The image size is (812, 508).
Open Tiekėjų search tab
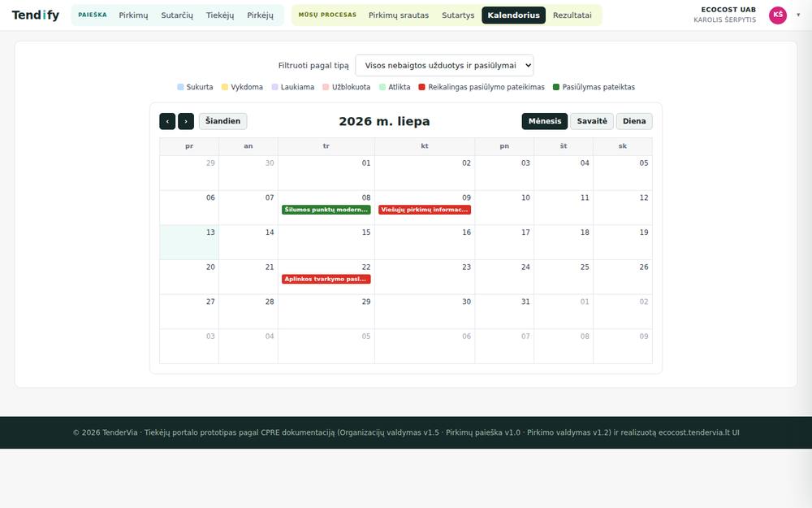220,15
